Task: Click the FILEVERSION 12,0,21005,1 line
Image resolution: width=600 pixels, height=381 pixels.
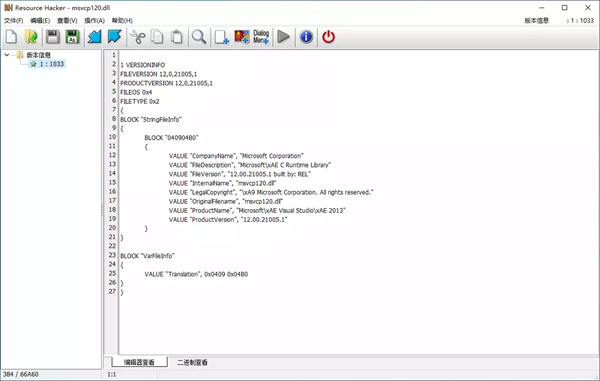Action: point(158,74)
